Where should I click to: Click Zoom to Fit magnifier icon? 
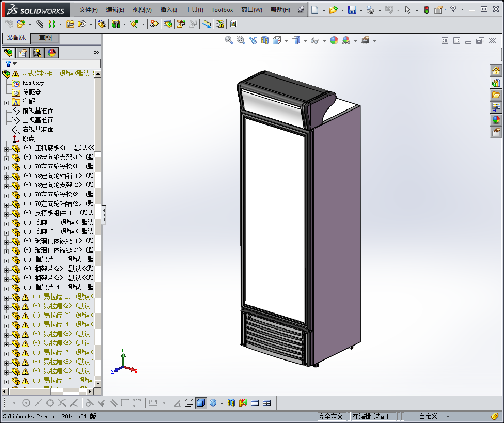[x=229, y=40]
